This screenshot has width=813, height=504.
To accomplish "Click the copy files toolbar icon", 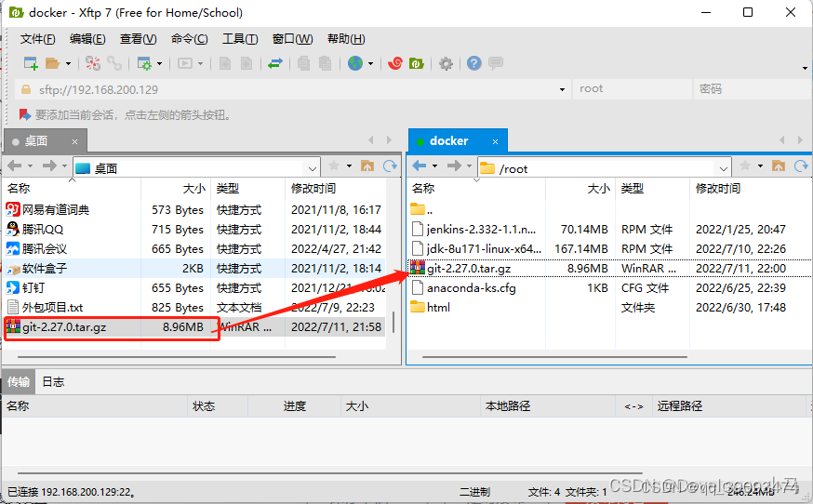I will 304,63.
